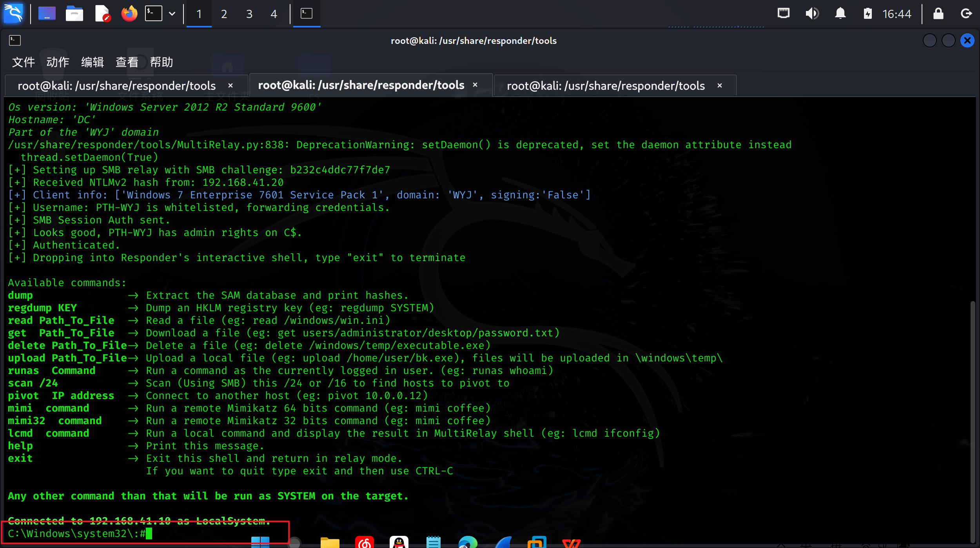Open the 帮助 menu

click(x=161, y=62)
